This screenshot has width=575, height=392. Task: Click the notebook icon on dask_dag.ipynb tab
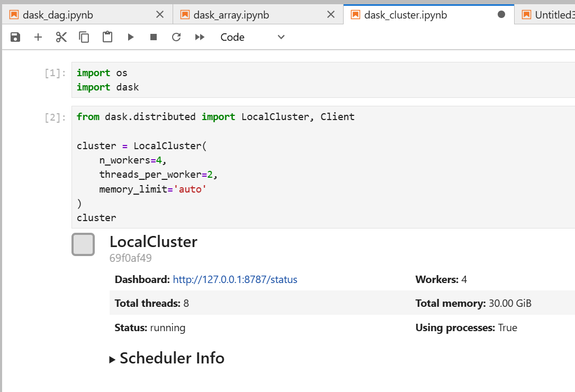pyautogui.click(x=14, y=15)
